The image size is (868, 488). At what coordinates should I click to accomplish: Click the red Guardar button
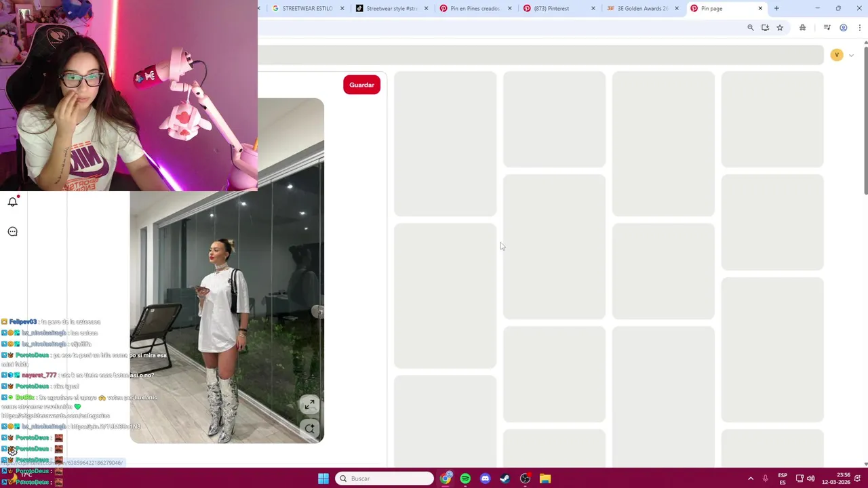361,85
